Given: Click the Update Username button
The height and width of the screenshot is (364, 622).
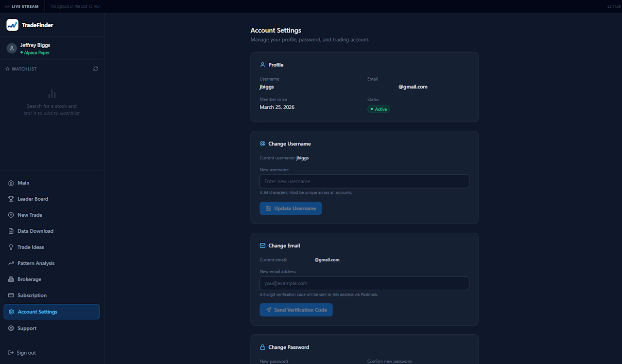Looking at the screenshot, I should click(291, 208).
